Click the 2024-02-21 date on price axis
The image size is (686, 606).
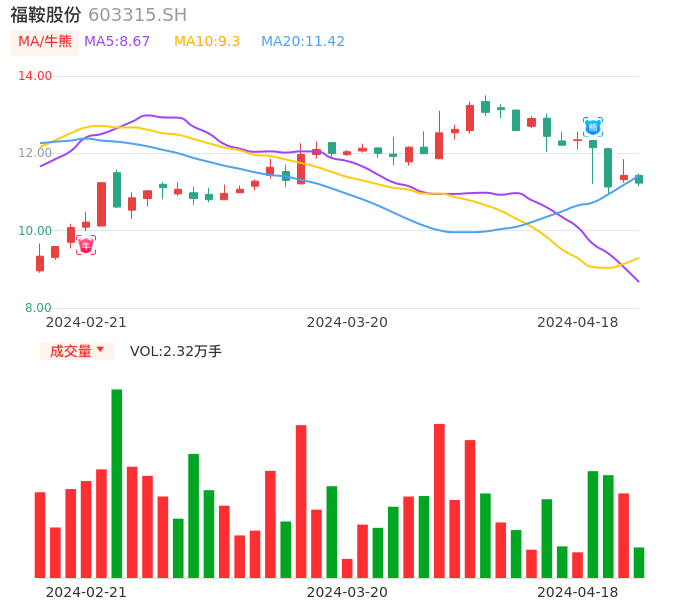86,322
